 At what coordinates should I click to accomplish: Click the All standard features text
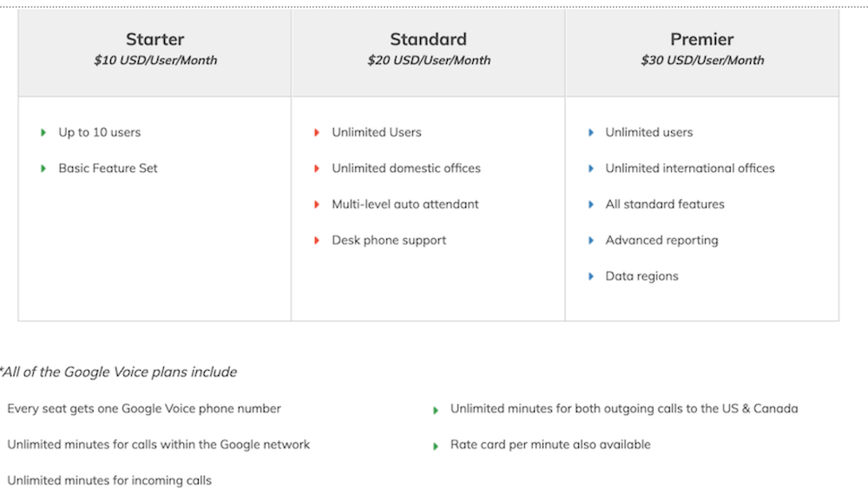point(664,205)
